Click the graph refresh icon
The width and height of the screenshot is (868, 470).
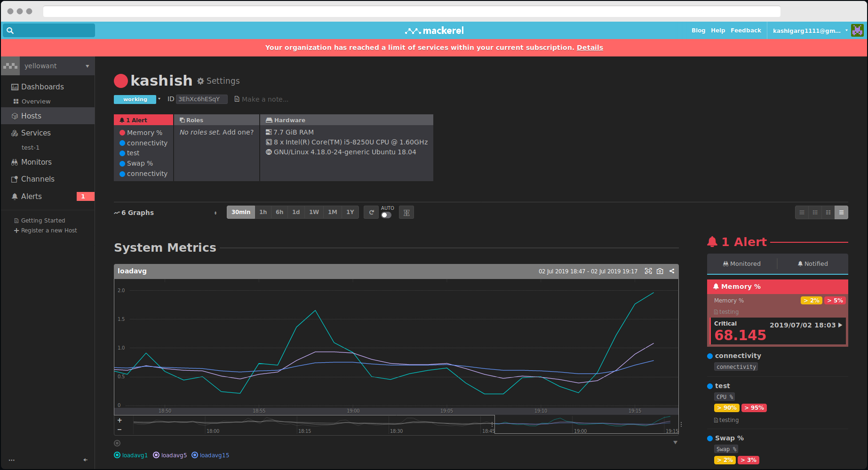(x=371, y=212)
